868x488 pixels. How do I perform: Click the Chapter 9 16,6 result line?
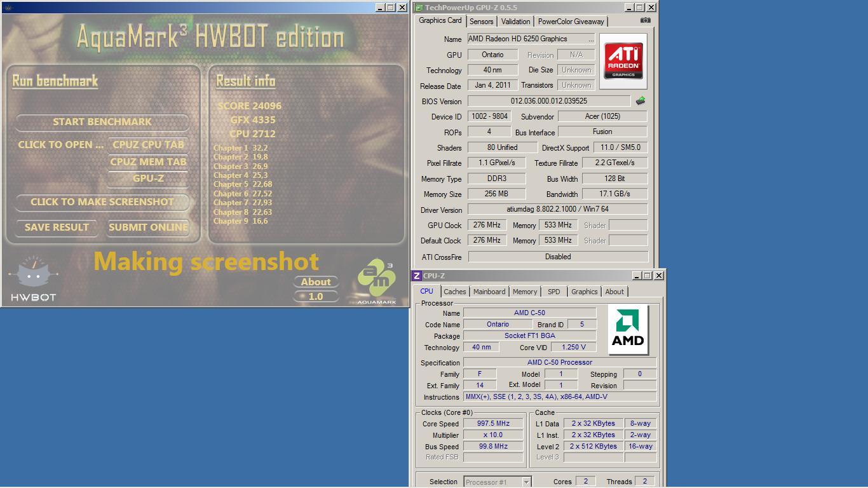point(240,221)
